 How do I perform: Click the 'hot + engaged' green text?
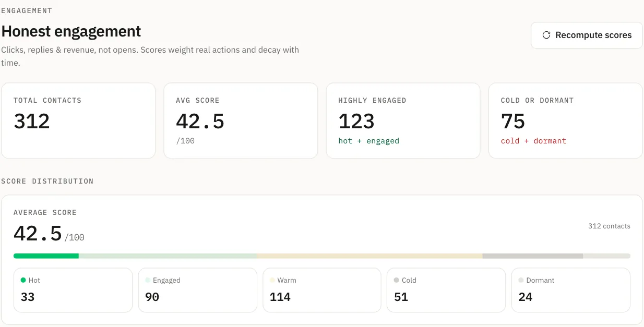click(368, 141)
